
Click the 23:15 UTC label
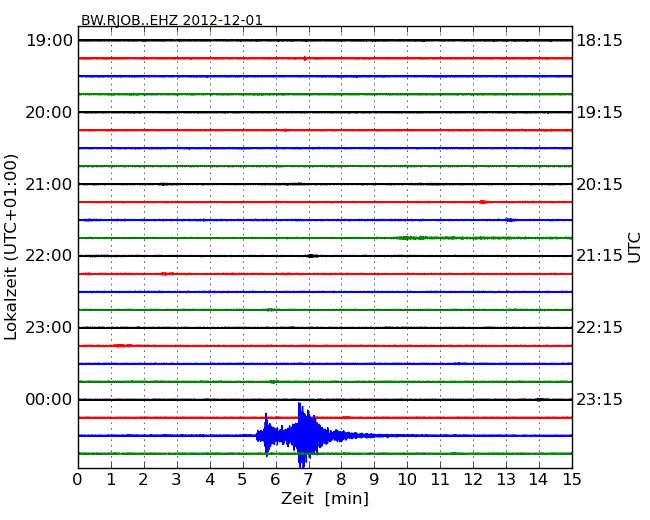point(599,399)
